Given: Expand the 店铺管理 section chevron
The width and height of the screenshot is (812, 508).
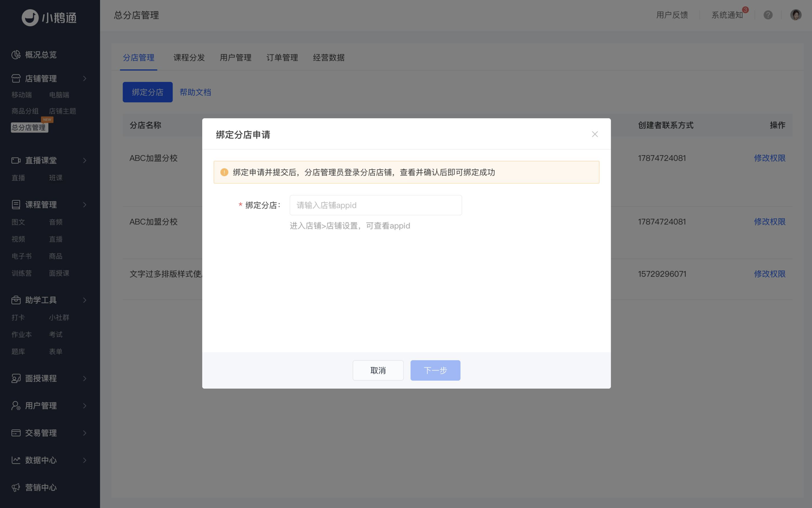Looking at the screenshot, I should pyautogui.click(x=85, y=78).
